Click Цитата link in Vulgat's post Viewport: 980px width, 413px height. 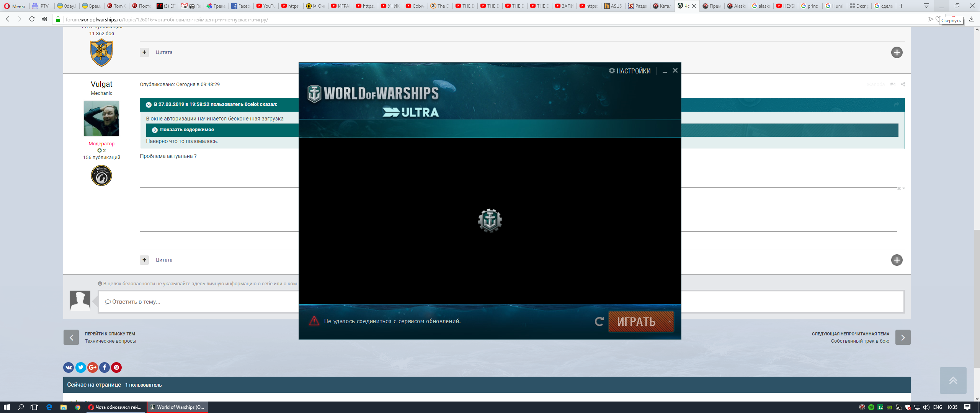click(x=164, y=260)
